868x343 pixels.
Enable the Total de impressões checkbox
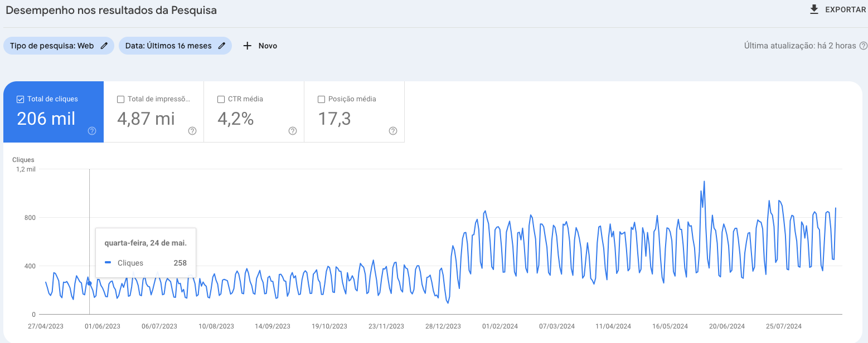coord(120,99)
